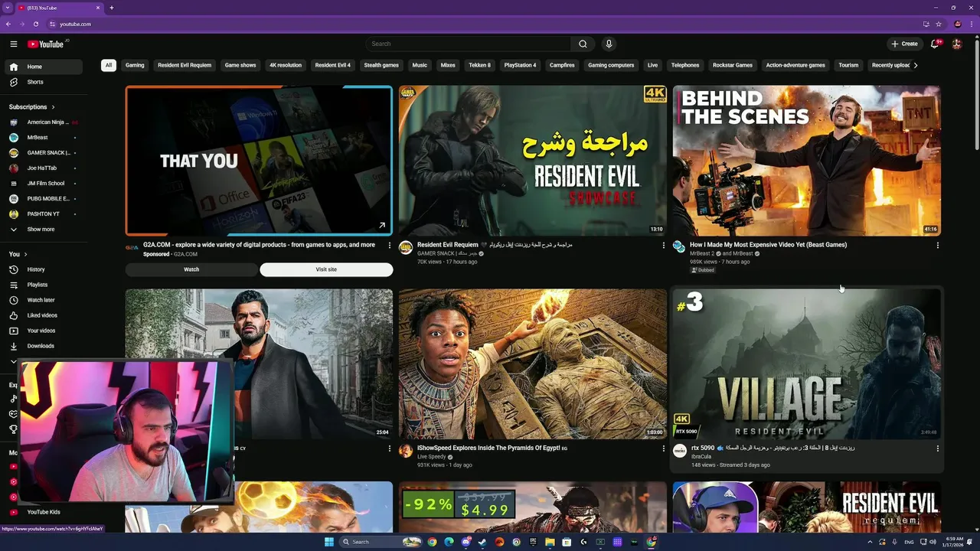Open the Beast Games video title link
The image size is (980, 551).
(768, 245)
